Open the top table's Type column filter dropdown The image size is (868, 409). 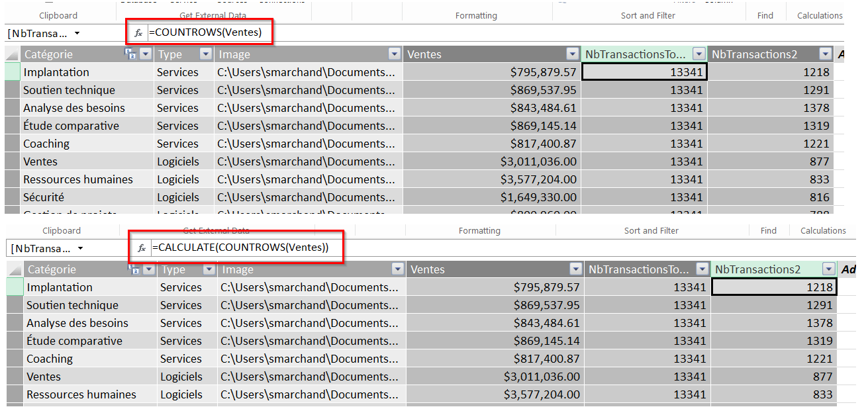coord(206,55)
